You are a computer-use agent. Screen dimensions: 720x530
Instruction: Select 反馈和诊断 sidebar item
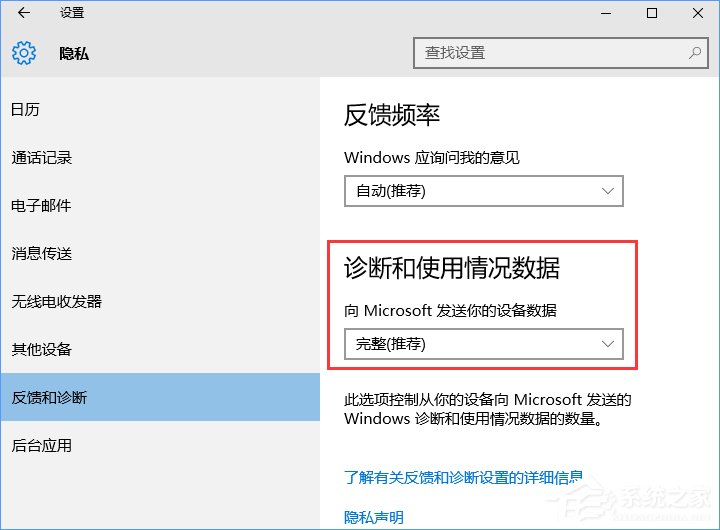tap(50, 398)
